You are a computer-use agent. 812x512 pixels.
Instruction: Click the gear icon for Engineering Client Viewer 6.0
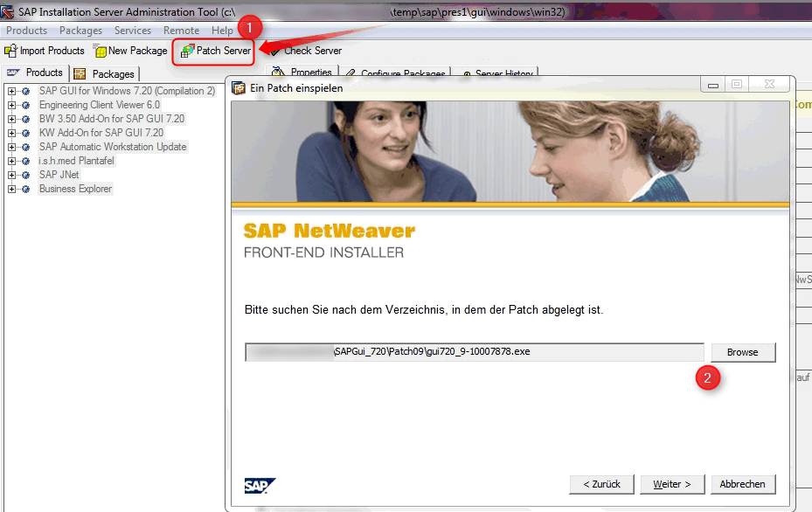point(25,105)
